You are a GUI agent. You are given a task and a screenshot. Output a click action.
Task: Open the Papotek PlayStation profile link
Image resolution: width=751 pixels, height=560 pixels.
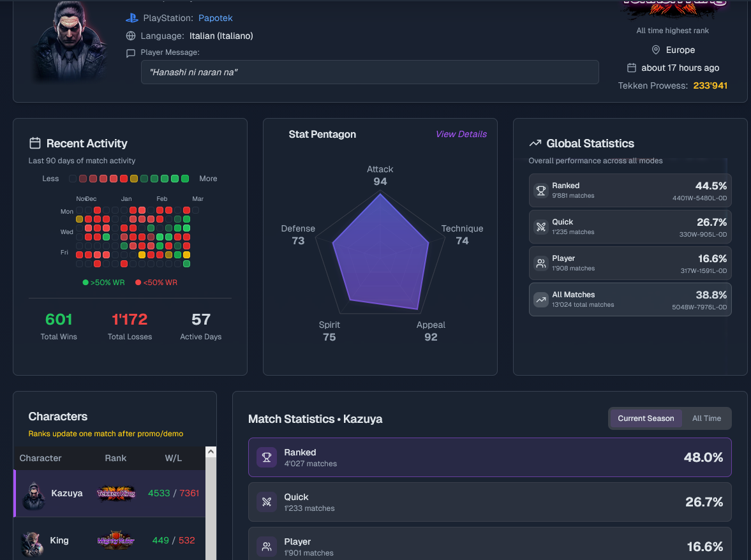tap(215, 18)
